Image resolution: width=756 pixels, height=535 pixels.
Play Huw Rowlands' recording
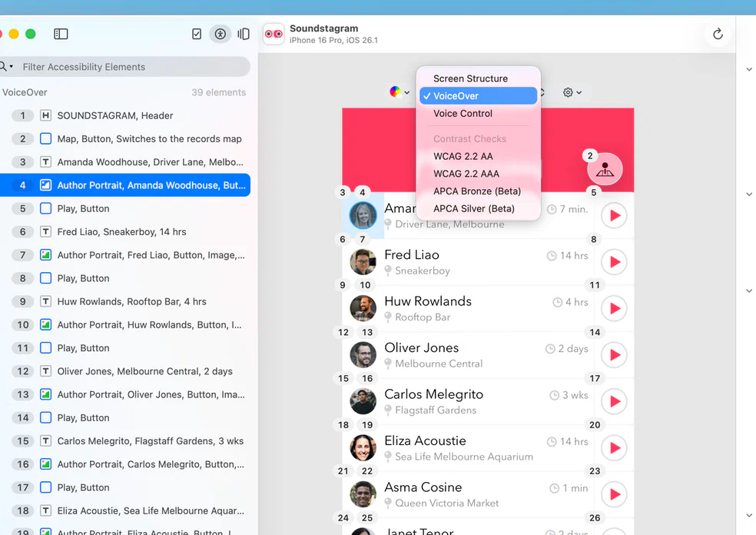coord(615,308)
